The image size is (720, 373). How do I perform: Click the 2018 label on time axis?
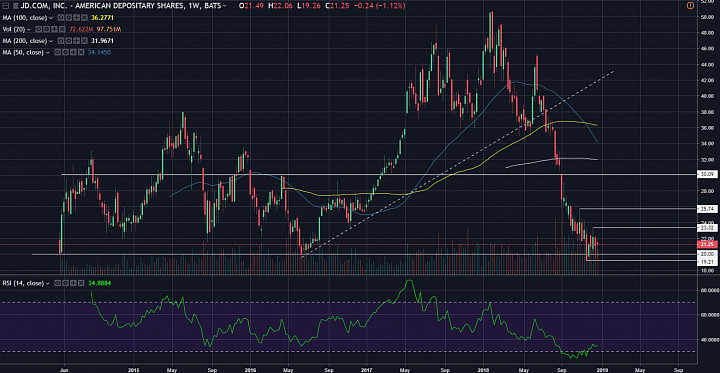(x=483, y=369)
